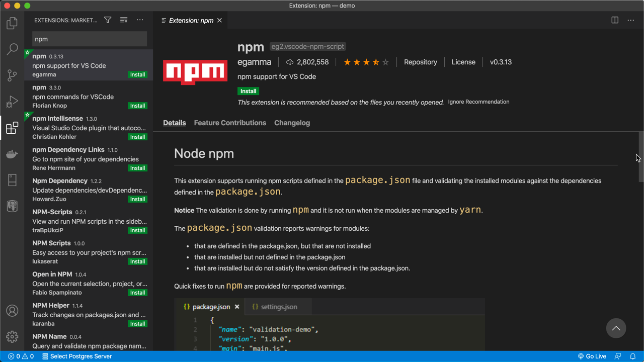Click the feedback icon in status bar
The image size is (644, 362).
tap(618, 356)
